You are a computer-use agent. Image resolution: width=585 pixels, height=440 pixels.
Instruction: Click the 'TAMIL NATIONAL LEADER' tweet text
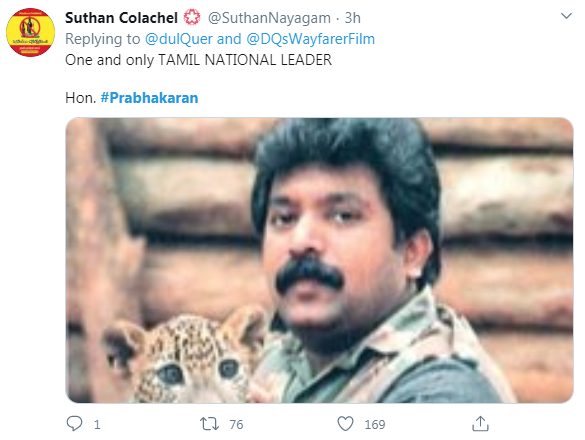click(x=245, y=60)
